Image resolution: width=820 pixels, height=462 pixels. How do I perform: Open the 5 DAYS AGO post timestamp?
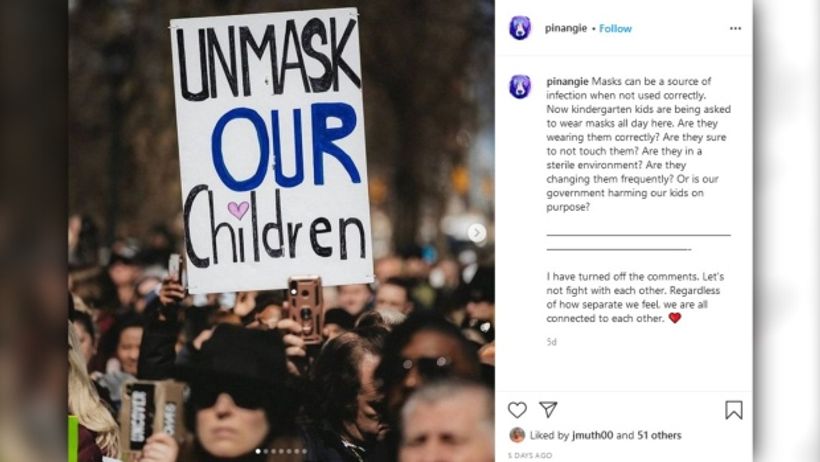530,456
